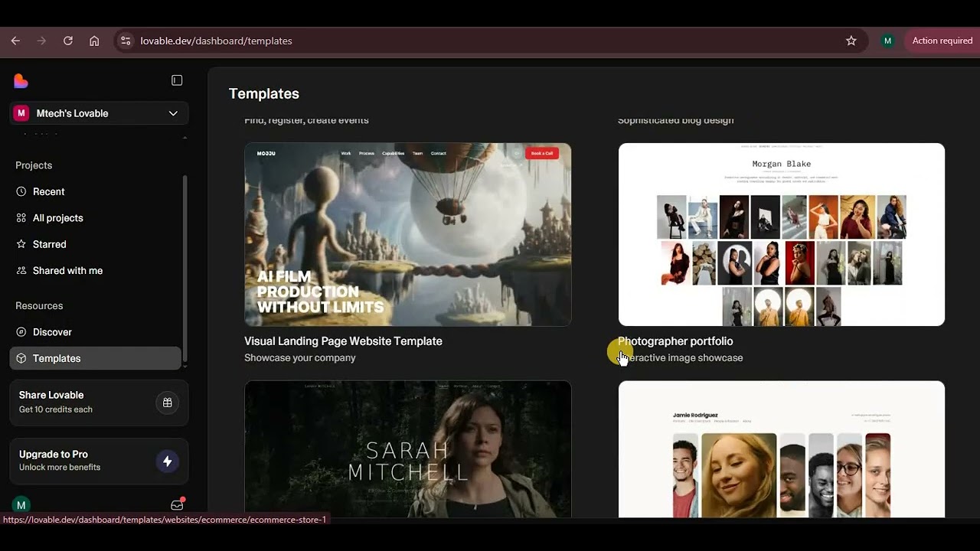Click the Starred star icon in sidebar
The height and width of the screenshot is (551, 980).
tap(21, 244)
